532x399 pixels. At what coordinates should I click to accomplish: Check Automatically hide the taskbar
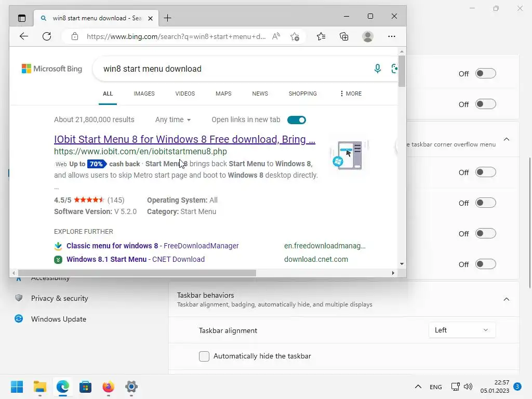tap(204, 356)
